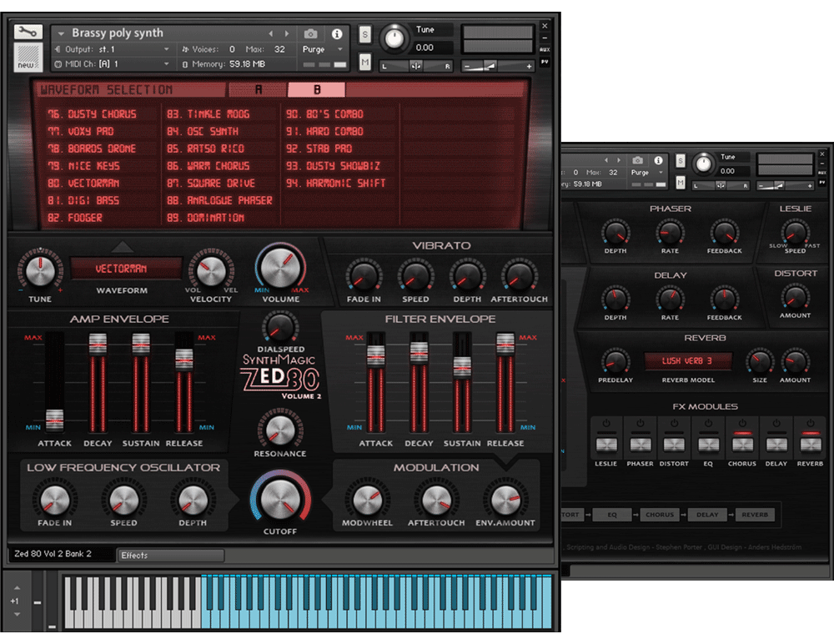
Task: Disable the Chorus FX module switch
Action: coord(742,443)
